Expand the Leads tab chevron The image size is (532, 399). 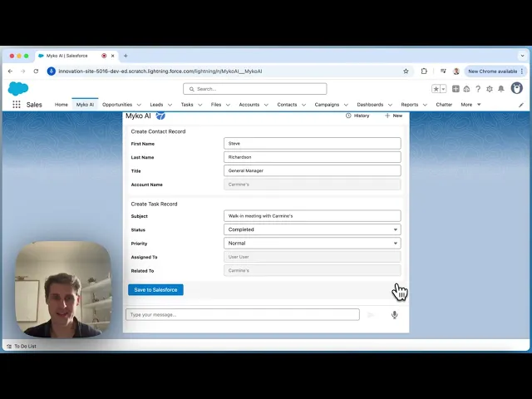tap(170, 105)
